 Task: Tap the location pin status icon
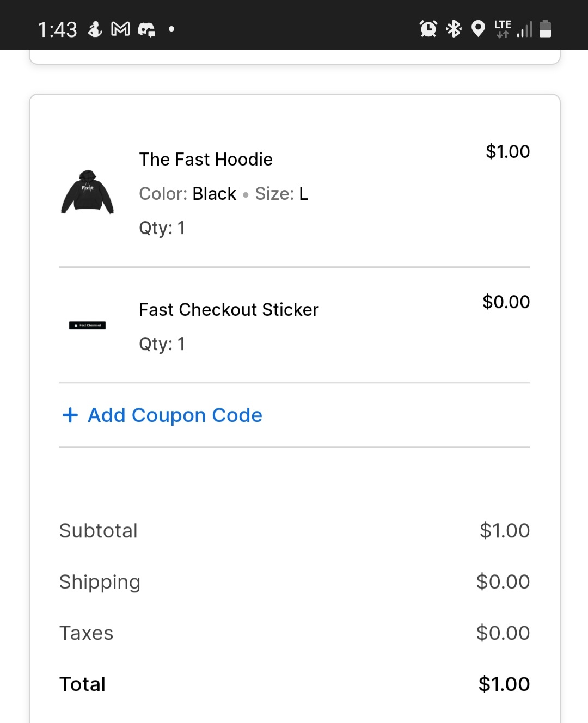pos(478,28)
